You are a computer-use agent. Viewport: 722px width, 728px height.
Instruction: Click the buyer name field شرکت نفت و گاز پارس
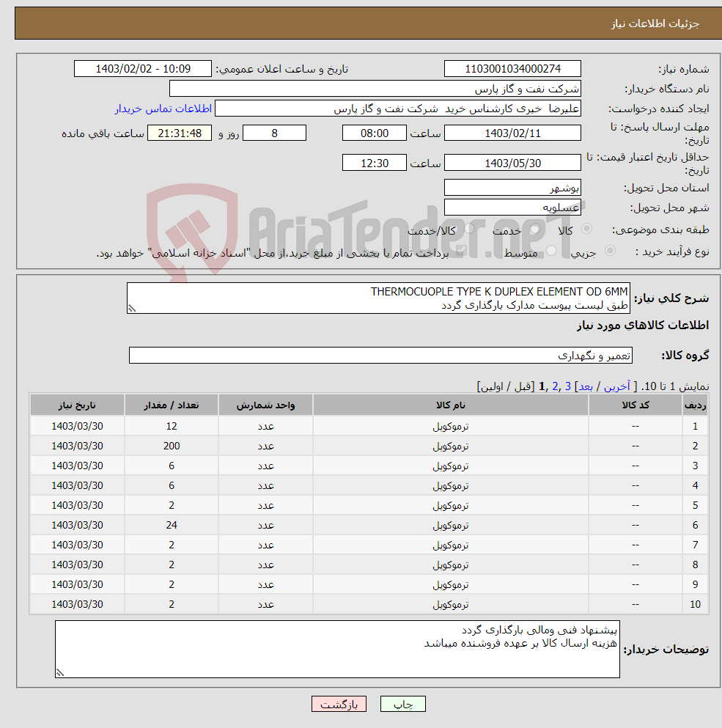click(375, 89)
